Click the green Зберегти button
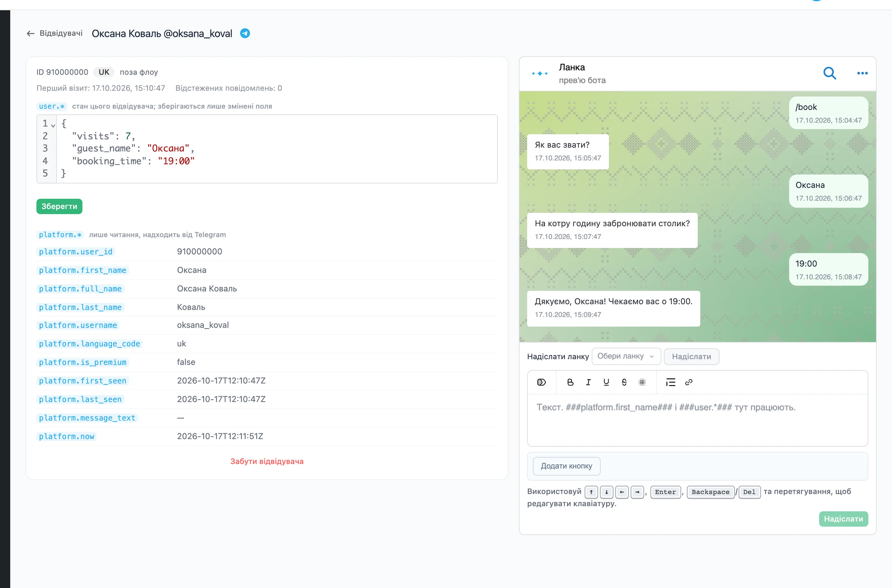892x588 pixels. 59,206
